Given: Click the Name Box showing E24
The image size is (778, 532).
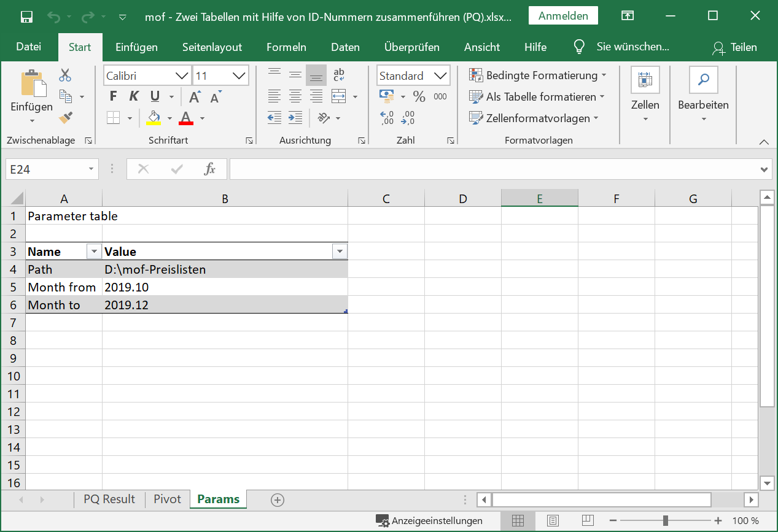Looking at the screenshot, I should click(x=52, y=169).
